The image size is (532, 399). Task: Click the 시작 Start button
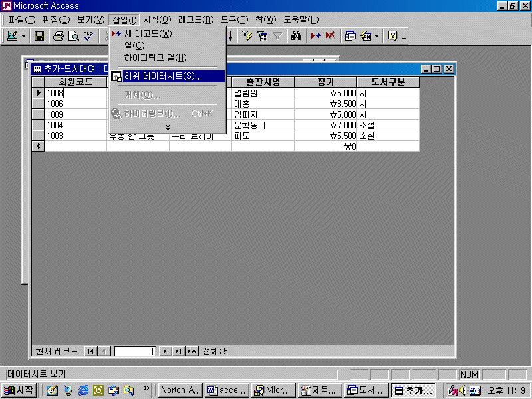19,390
